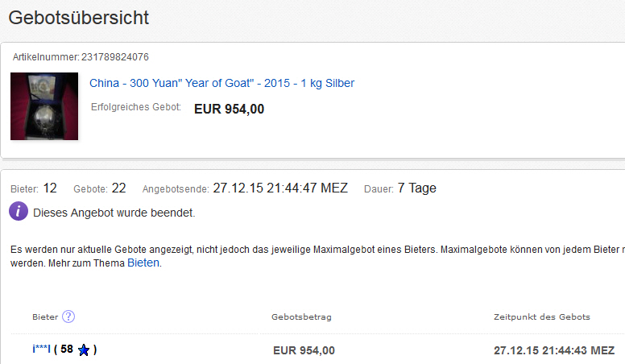Click the Gebotsübersicht page heading
Viewport: 625px width, 364px height.
(78, 17)
